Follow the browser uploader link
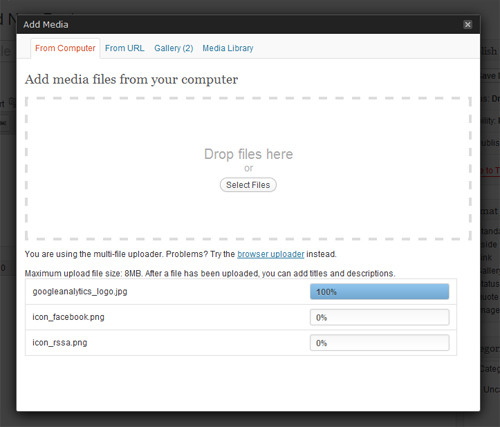 pos(271,254)
